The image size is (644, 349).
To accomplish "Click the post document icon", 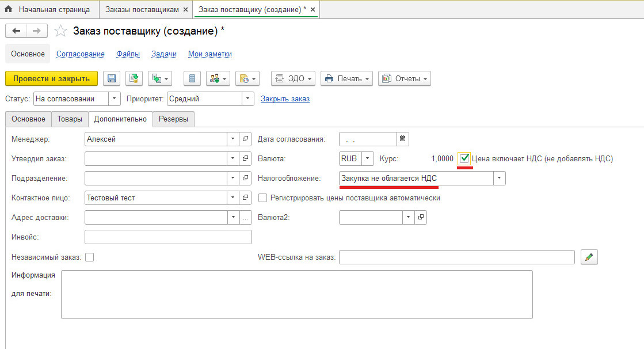I will point(134,78).
